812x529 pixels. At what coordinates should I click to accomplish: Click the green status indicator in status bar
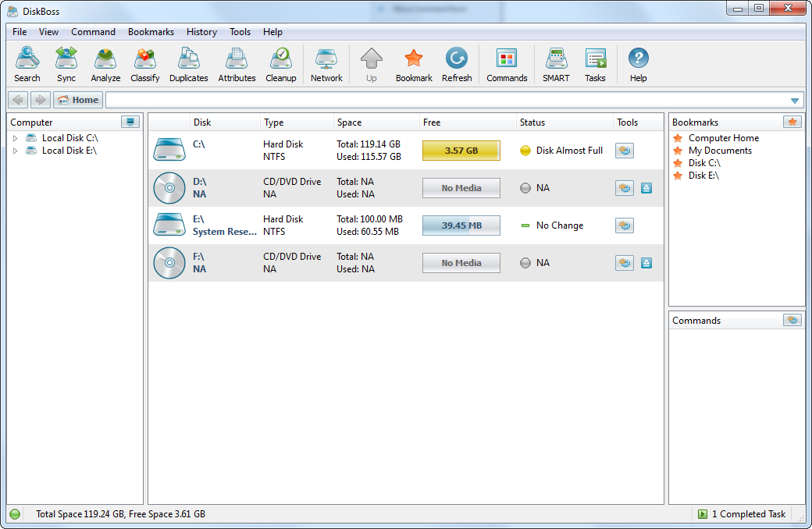[x=15, y=514]
